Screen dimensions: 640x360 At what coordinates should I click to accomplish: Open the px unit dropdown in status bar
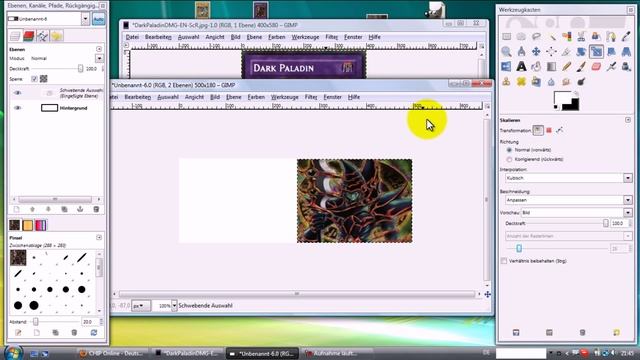[x=140, y=305]
